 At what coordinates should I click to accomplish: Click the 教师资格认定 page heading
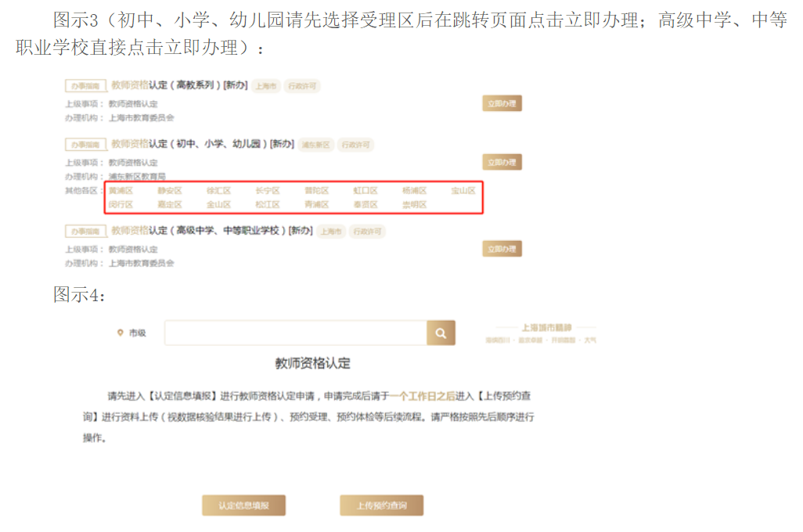(x=313, y=363)
